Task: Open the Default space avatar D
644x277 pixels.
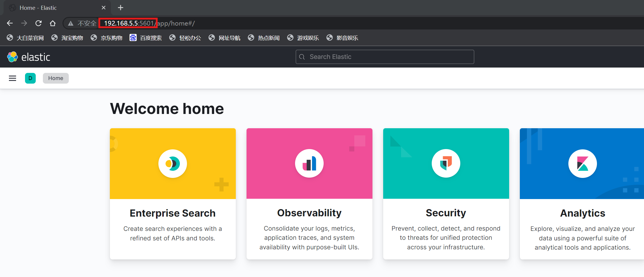Action: pyautogui.click(x=30, y=78)
